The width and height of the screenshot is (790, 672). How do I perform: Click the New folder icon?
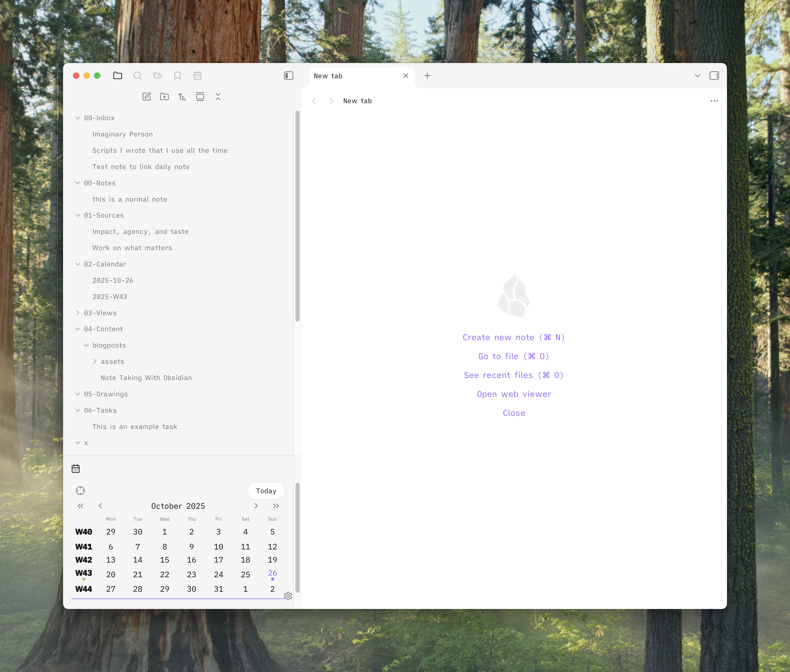[x=164, y=97]
